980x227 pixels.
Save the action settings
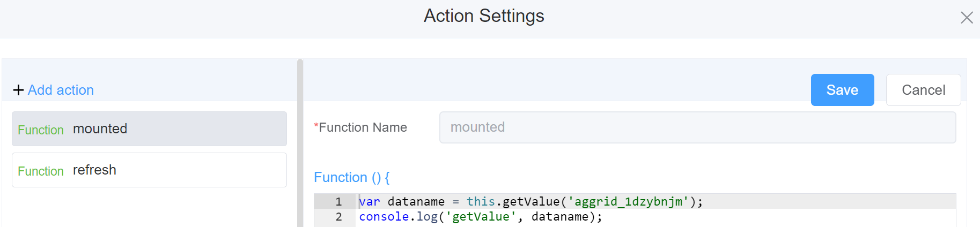click(x=842, y=90)
